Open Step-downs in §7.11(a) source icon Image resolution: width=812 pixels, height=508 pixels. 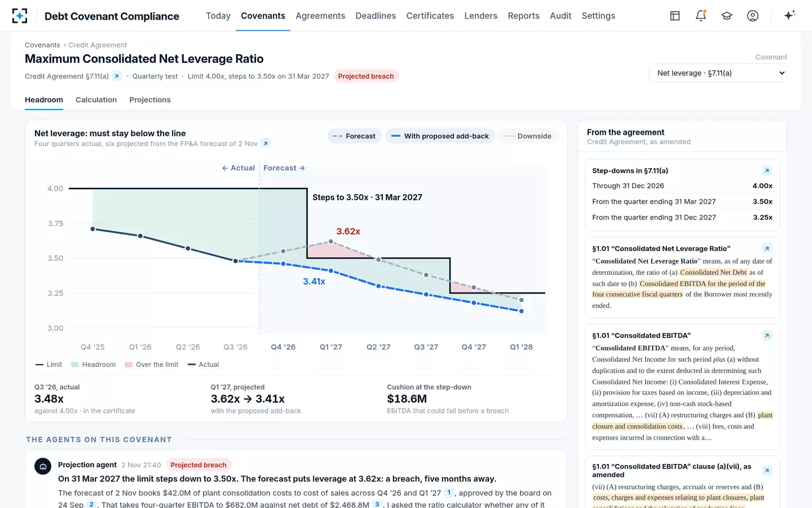pos(767,170)
